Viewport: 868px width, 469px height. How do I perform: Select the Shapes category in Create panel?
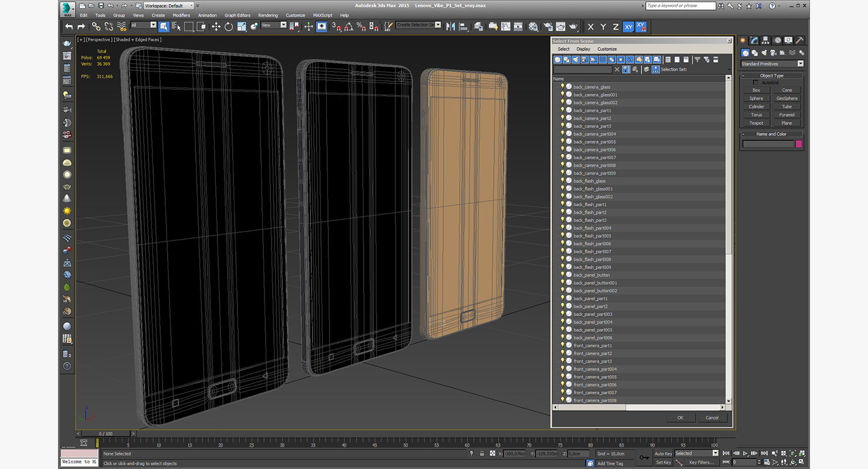point(754,53)
